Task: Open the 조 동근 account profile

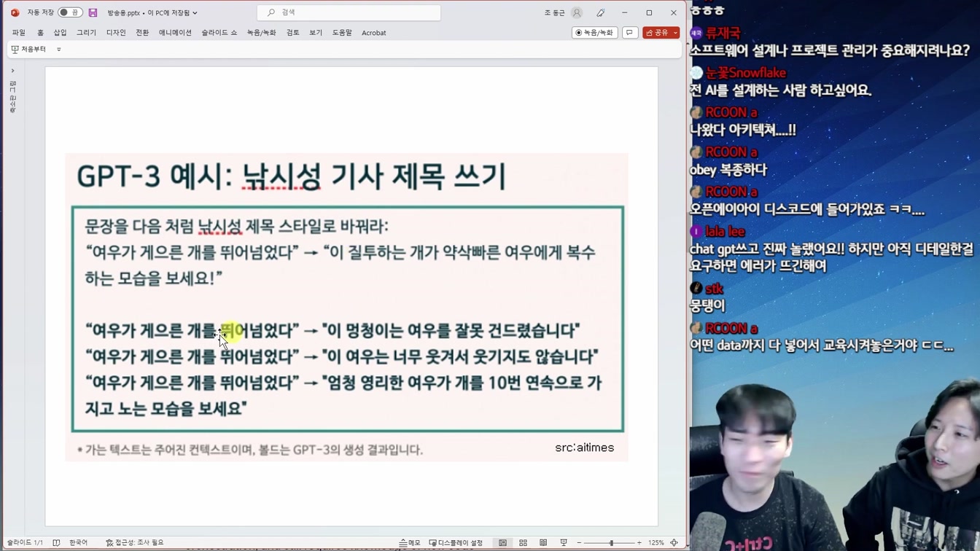Action: [563, 12]
